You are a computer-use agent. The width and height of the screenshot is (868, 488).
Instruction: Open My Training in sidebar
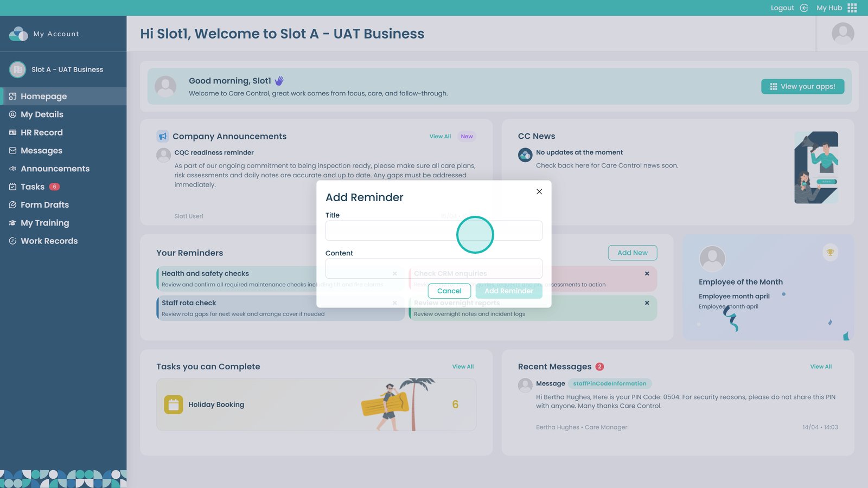44,223
